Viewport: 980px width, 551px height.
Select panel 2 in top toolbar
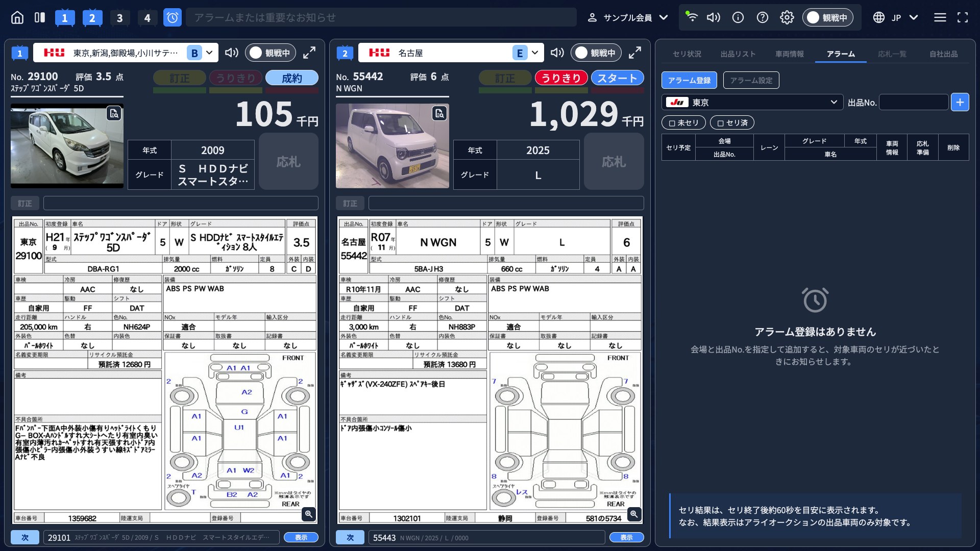92,18
